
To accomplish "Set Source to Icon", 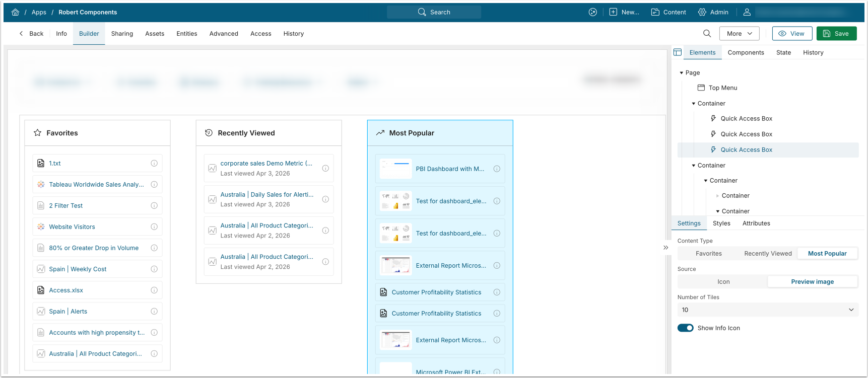I will (723, 282).
